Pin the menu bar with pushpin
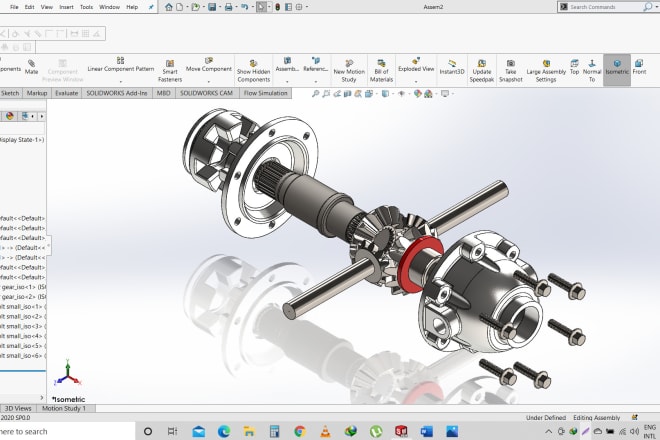Viewport: 660px width, 440px height. tap(151, 7)
